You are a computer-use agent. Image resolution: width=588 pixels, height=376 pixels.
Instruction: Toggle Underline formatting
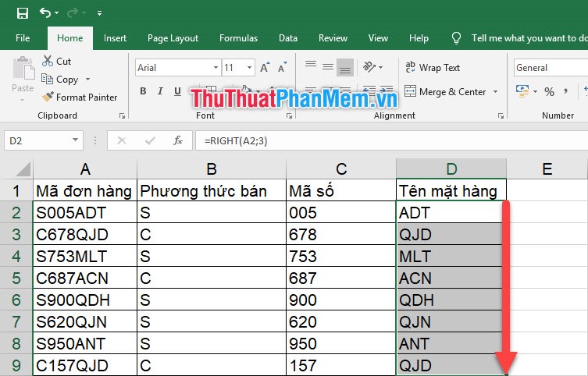(x=177, y=91)
